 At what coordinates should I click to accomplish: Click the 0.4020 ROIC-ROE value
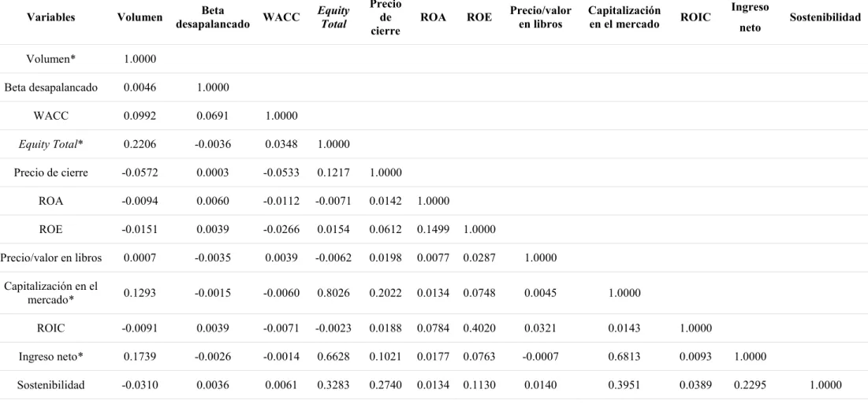(x=479, y=328)
